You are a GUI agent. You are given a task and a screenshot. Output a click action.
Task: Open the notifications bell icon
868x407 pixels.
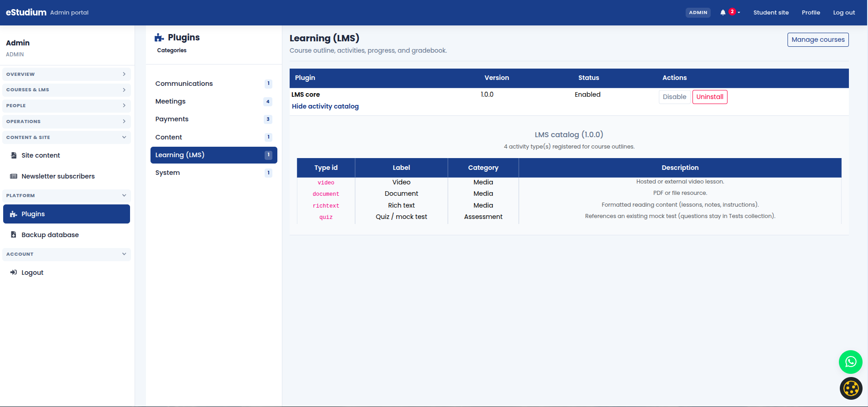click(723, 13)
